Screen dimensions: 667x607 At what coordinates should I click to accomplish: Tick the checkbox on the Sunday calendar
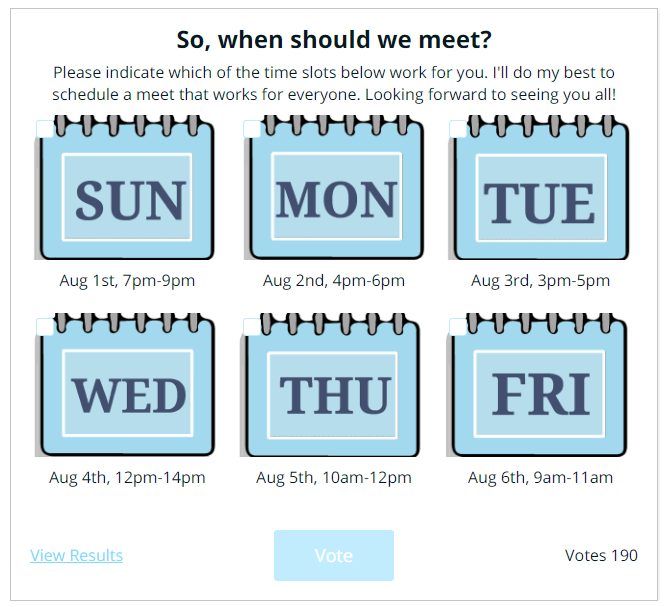(44, 130)
